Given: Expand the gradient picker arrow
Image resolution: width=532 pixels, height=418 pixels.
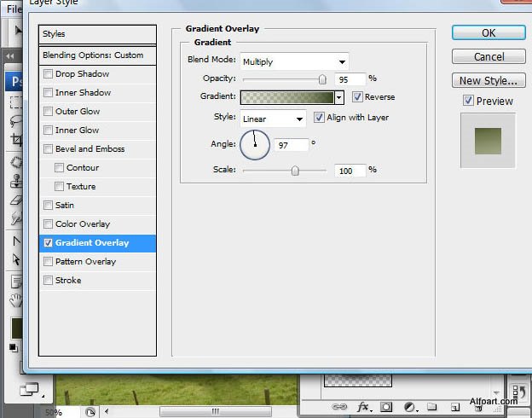Looking at the screenshot, I should click(x=339, y=97).
